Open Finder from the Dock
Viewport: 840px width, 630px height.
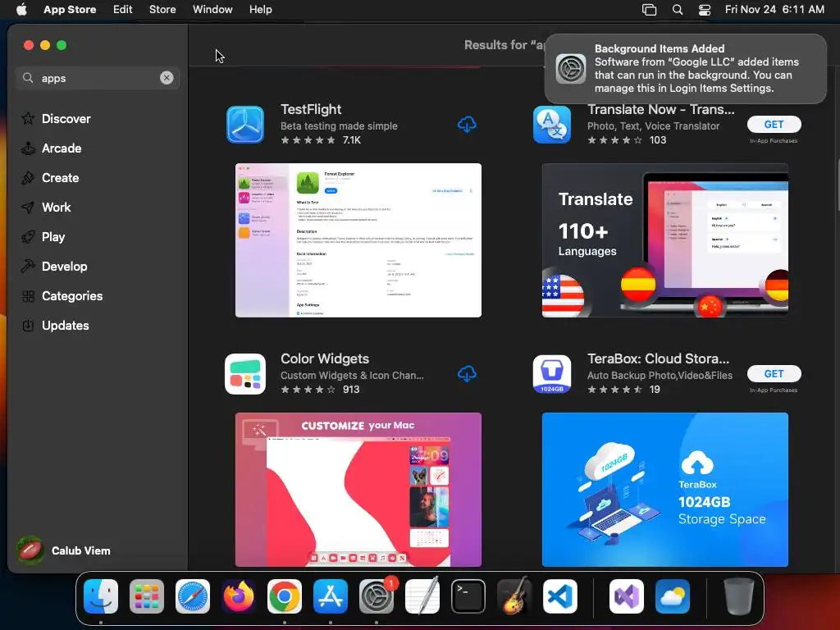pyautogui.click(x=101, y=596)
